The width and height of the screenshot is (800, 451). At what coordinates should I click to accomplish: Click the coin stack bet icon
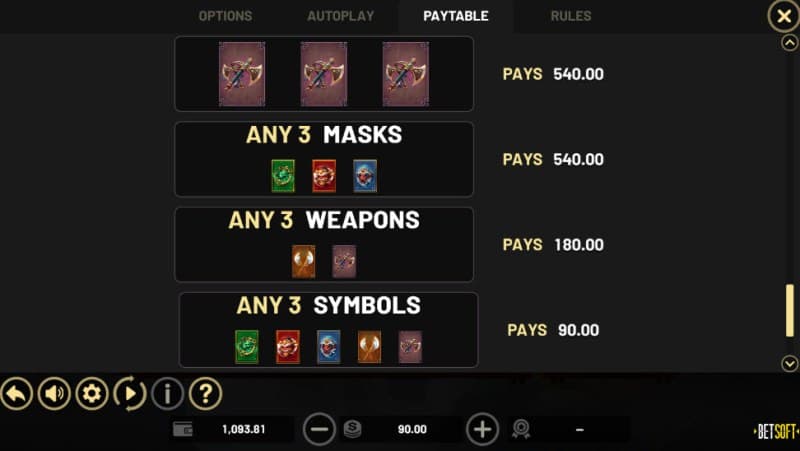point(353,429)
